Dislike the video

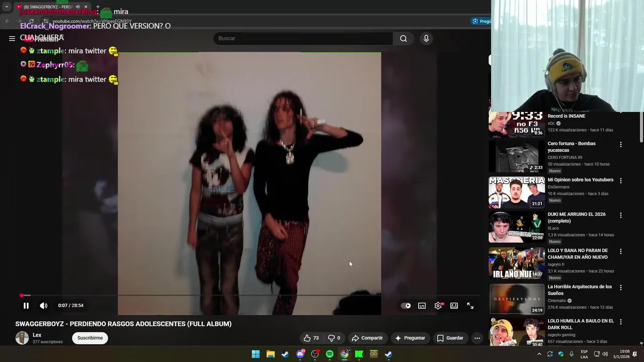point(334,338)
